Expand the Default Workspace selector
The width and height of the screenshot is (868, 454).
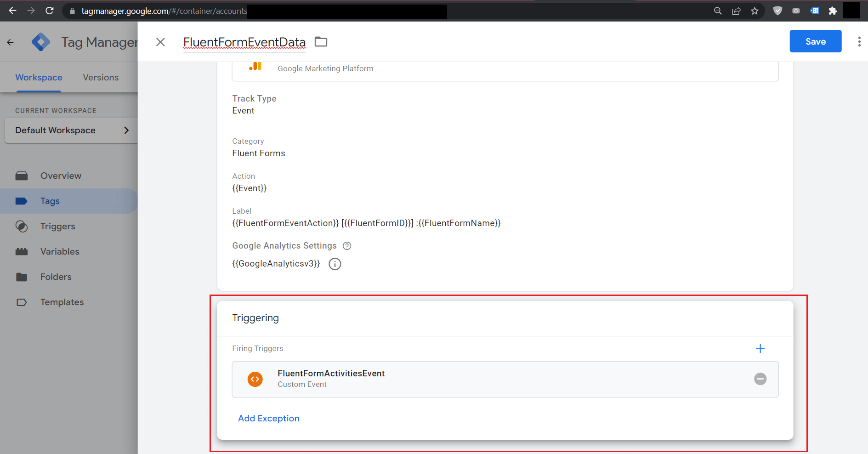71,131
